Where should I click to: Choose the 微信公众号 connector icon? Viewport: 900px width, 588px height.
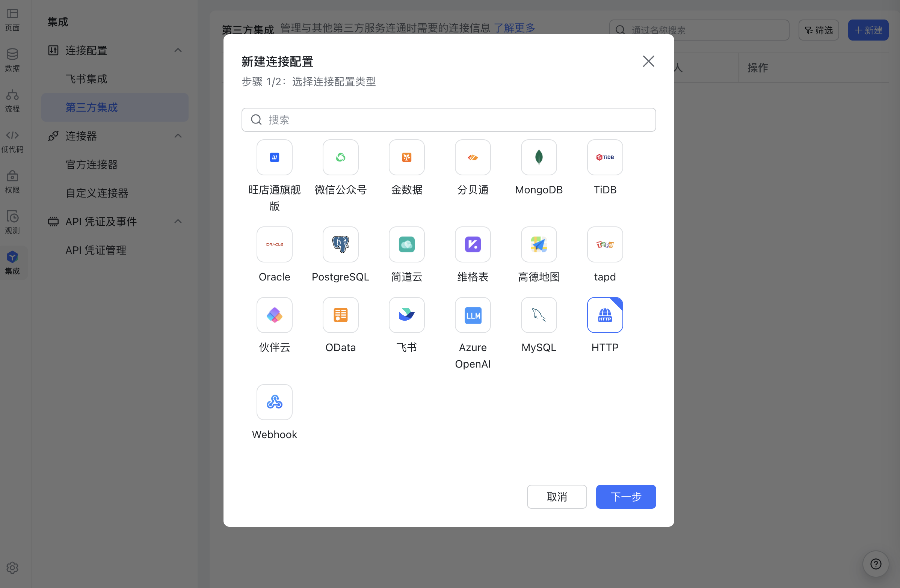tap(340, 157)
